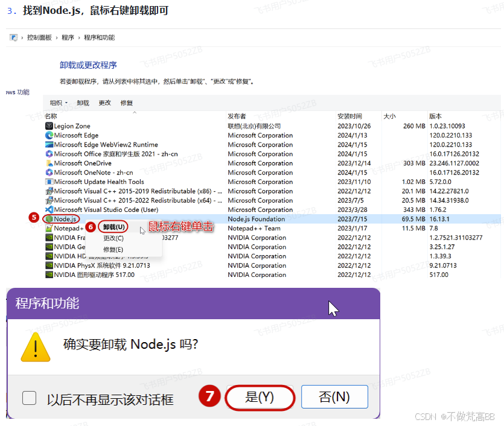504x426 pixels.
Task: Click the Legion Zone program icon
Action: coord(49,126)
